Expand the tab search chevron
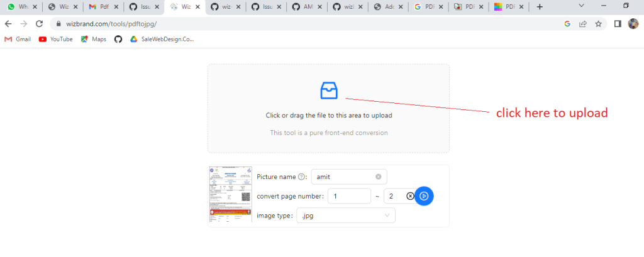The image size is (644, 257). (x=580, y=7)
